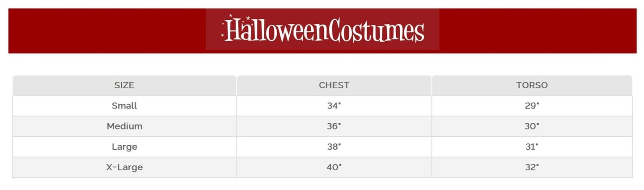Click the Small size label
The width and height of the screenshot is (644, 190).
click(x=124, y=106)
